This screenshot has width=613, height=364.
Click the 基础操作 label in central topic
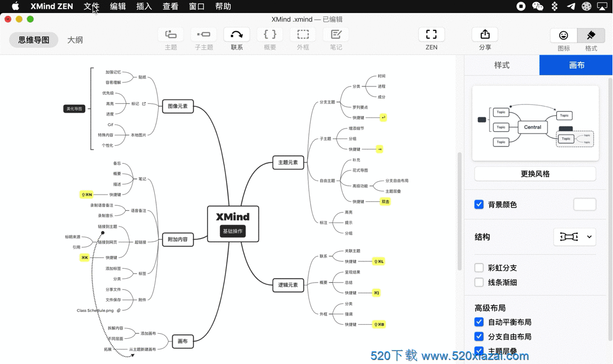pos(233,231)
